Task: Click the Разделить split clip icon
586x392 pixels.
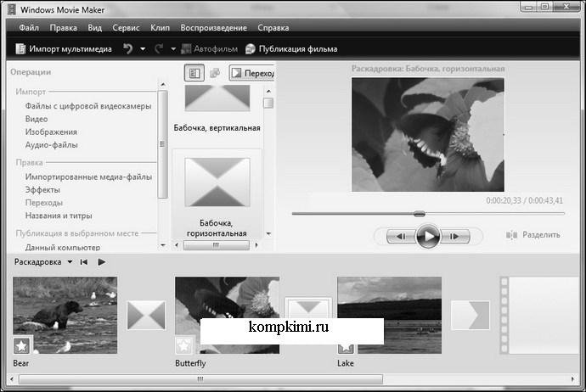Action: click(511, 235)
